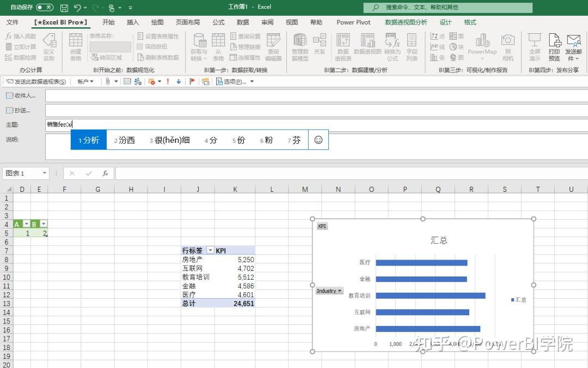Image resolution: width=588 pixels, height=368 pixels.
Task: Click the 照相机 camera tool icon
Action: (x=508, y=46)
